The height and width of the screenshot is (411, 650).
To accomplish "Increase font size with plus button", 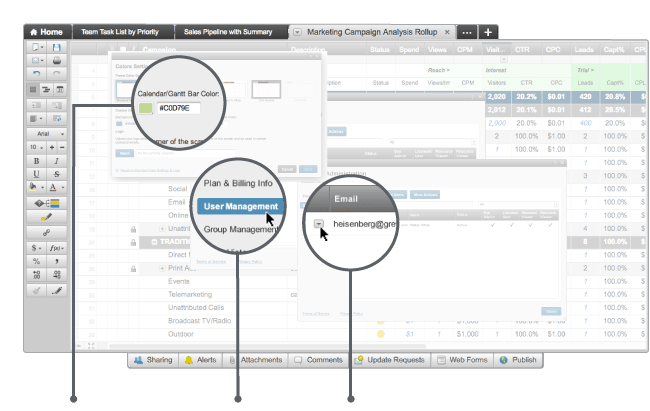I will tap(52, 147).
